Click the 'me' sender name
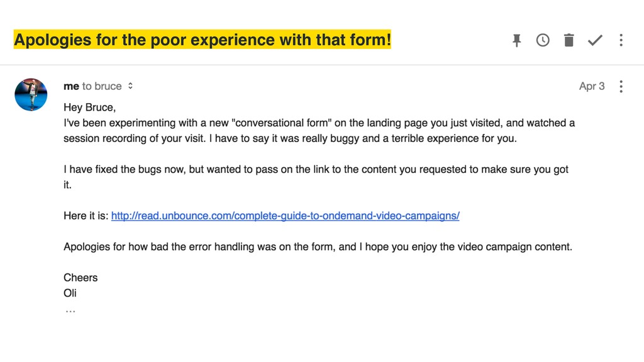Viewport: 644px width, 362px height. pyautogui.click(x=71, y=86)
